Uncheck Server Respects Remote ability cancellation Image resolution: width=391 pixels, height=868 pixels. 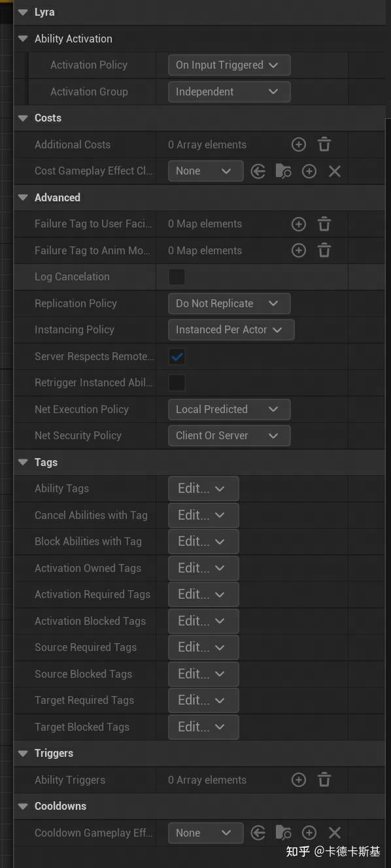click(x=177, y=356)
